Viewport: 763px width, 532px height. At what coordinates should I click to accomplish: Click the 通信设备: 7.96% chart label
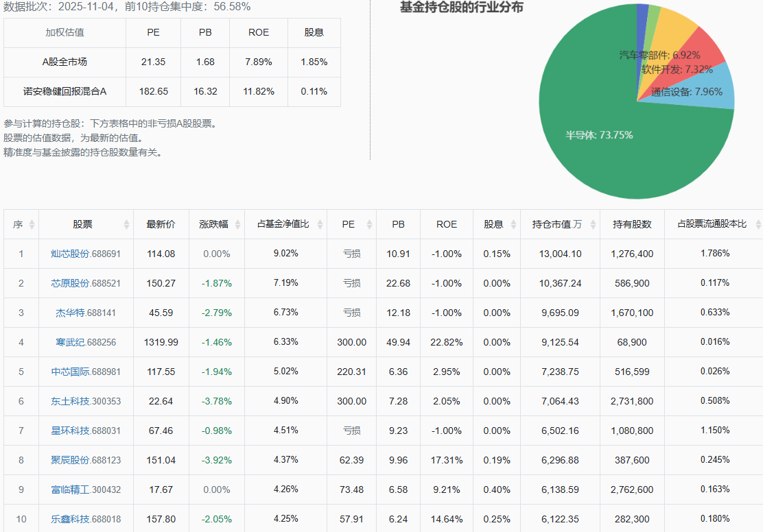point(687,92)
